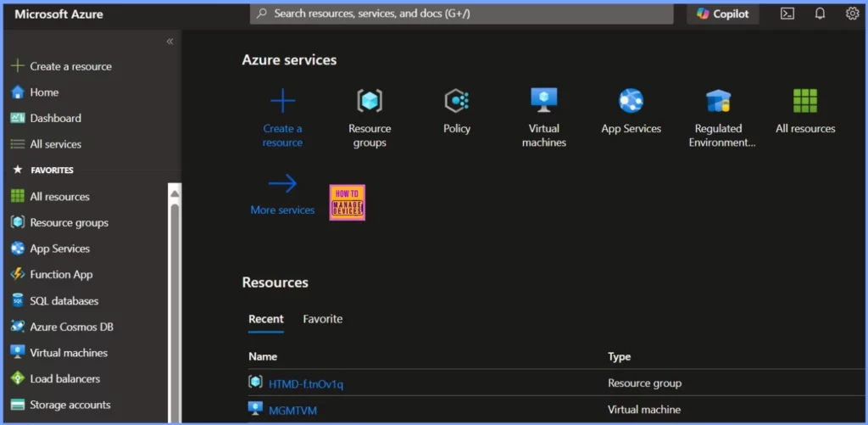Click the Resource groups cube icon in sidebar
The height and width of the screenshot is (425, 868).
pos(18,222)
